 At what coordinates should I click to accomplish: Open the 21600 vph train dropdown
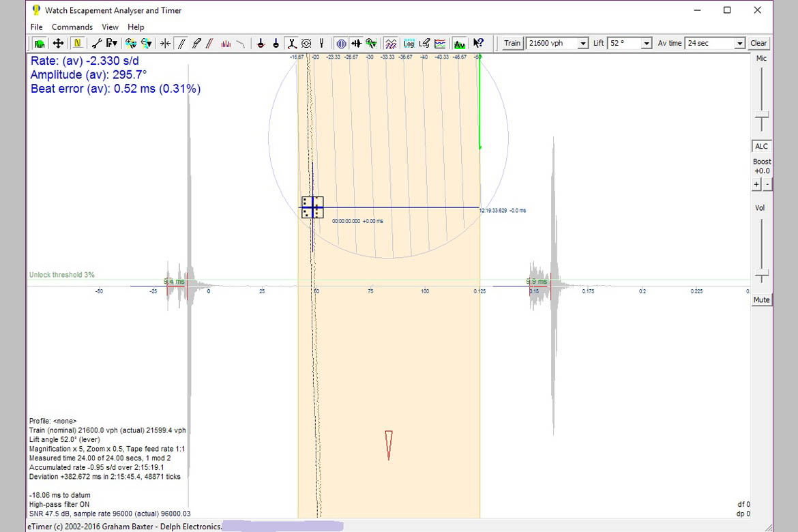pos(582,44)
